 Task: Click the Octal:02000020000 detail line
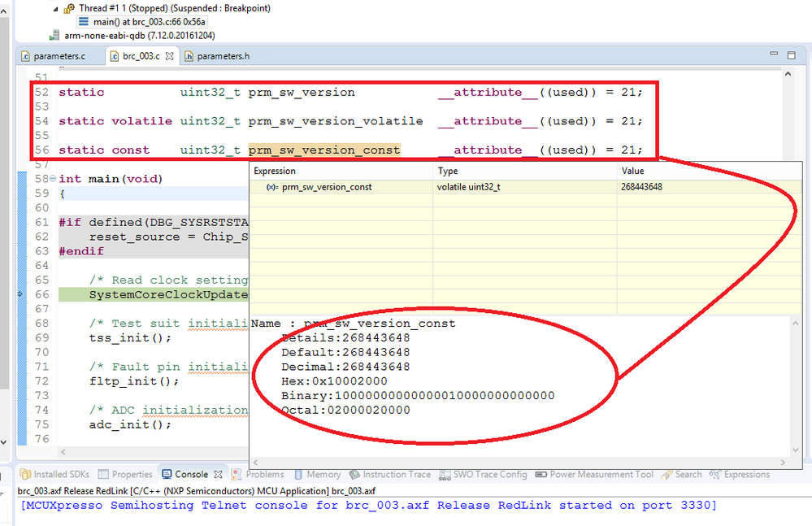(345, 411)
